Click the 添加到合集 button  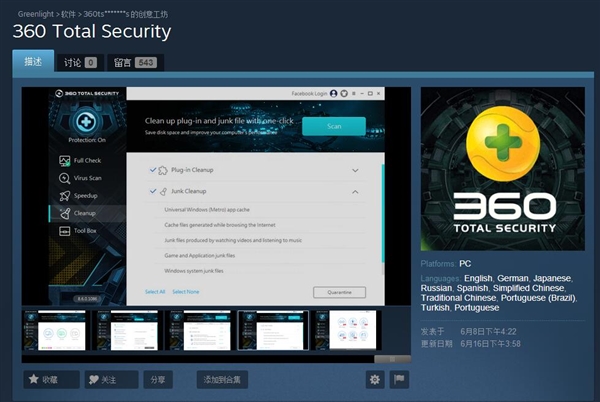[222, 379]
